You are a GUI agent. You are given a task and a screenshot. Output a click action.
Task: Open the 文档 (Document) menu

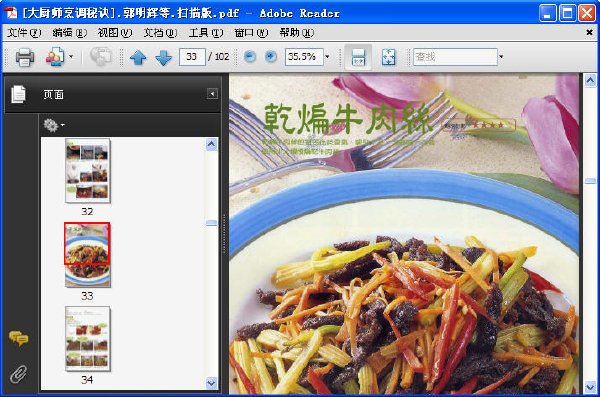(160, 33)
